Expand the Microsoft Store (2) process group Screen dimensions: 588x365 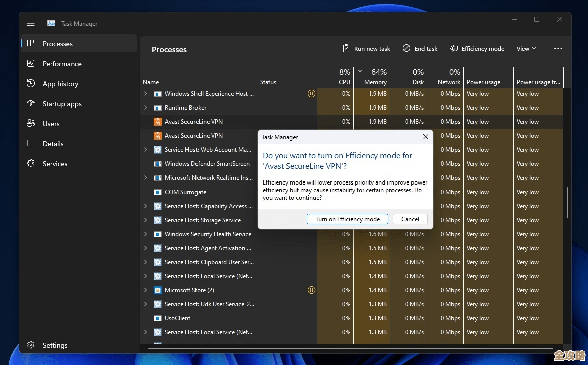click(x=146, y=290)
